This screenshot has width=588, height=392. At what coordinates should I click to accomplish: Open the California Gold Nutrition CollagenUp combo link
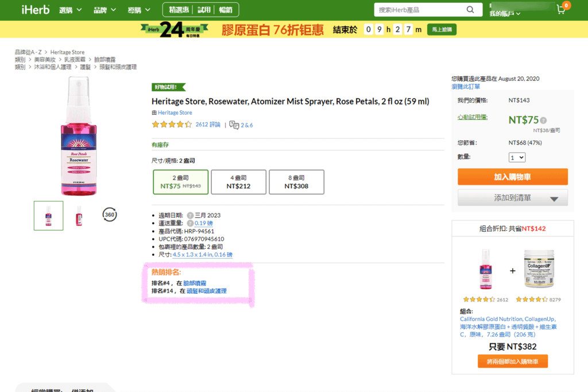509,327
